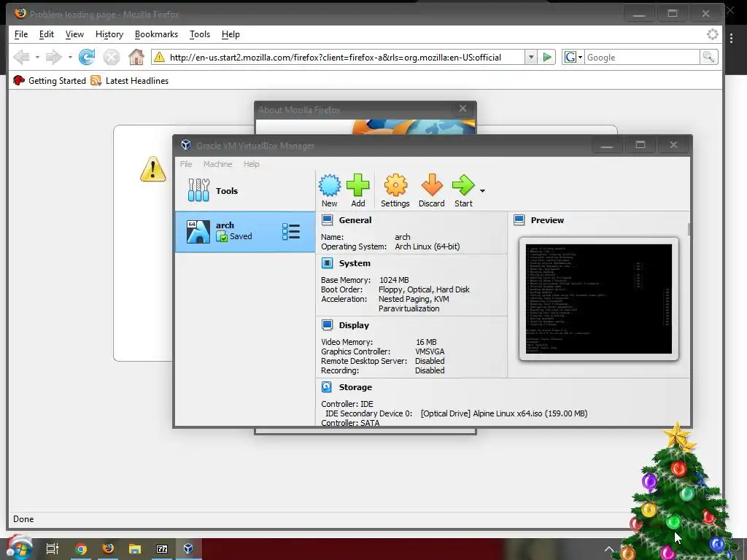The height and width of the screenshot is (560, 747).
Task: Click Firefox Back arrow button
Action: click(21, 57)
